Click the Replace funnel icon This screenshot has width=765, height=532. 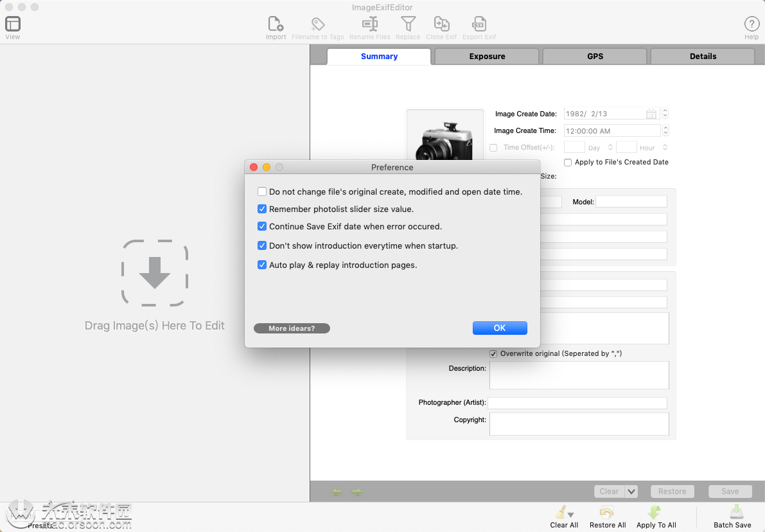408,24
